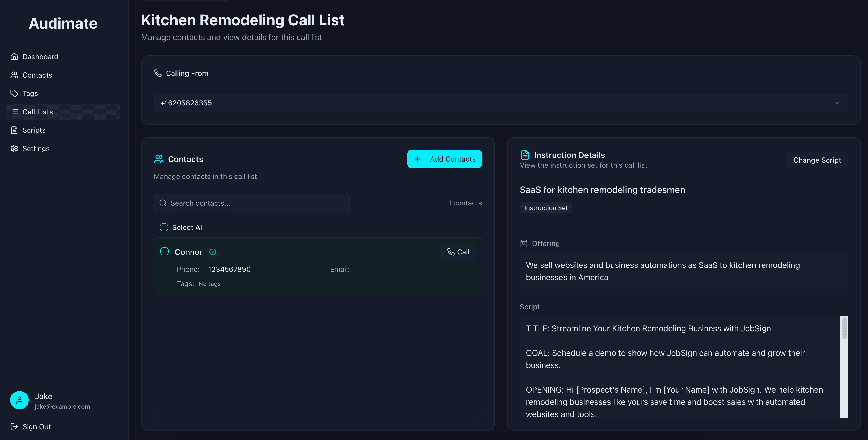Call Connor using the Call button
Screen dimensions: 868x440
pos(458,252)
